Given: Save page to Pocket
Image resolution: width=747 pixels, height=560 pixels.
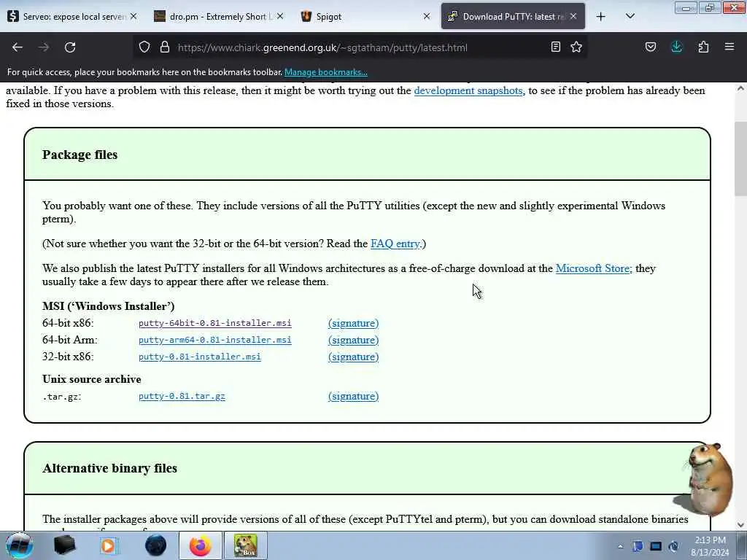Looking at the screenshot, I should (x=651, y=47).
